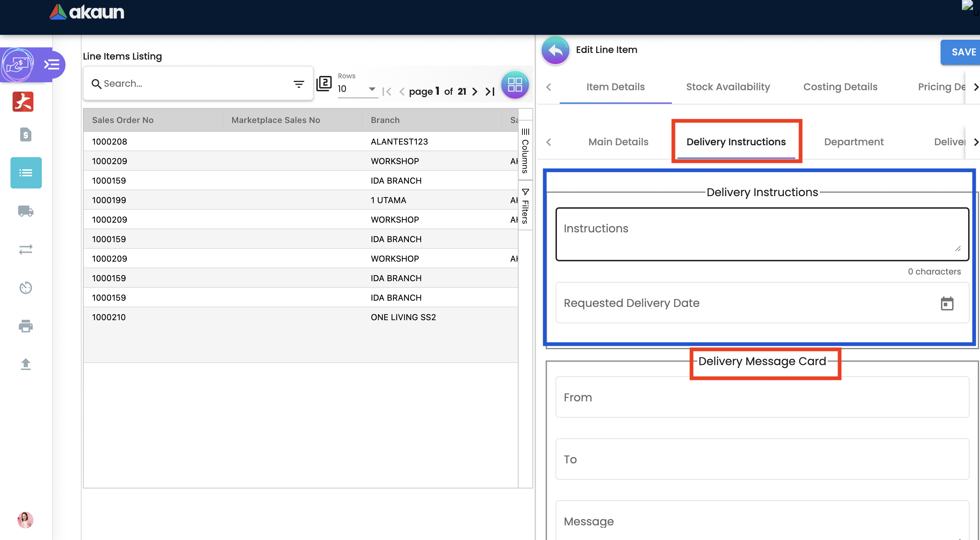Click the truck delivery icon in sidebar
The width and height of the screenshot is (980, 540).
tap(25, 211)
